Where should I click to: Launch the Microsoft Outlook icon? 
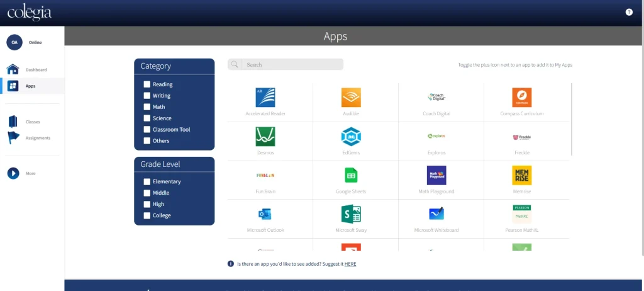(x=265, y=214)
